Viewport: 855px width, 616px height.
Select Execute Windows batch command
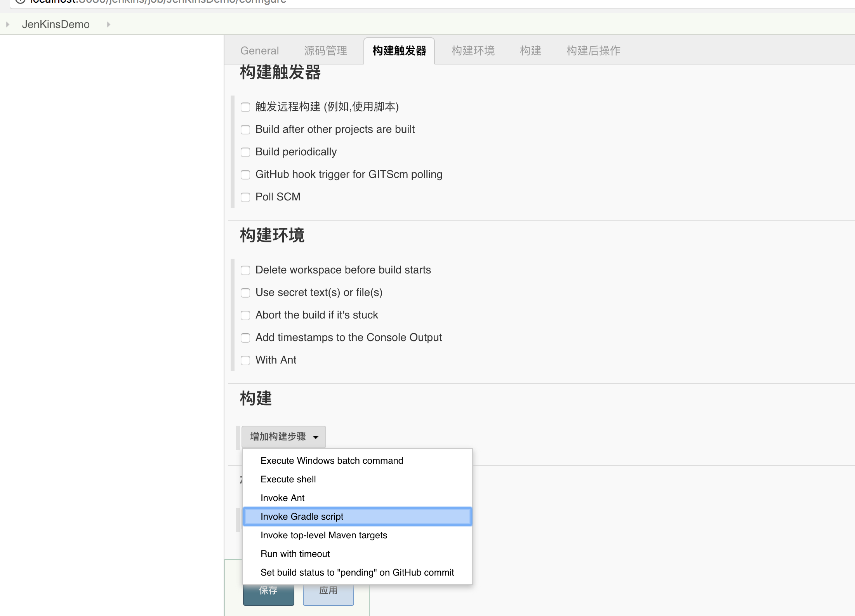332,461
